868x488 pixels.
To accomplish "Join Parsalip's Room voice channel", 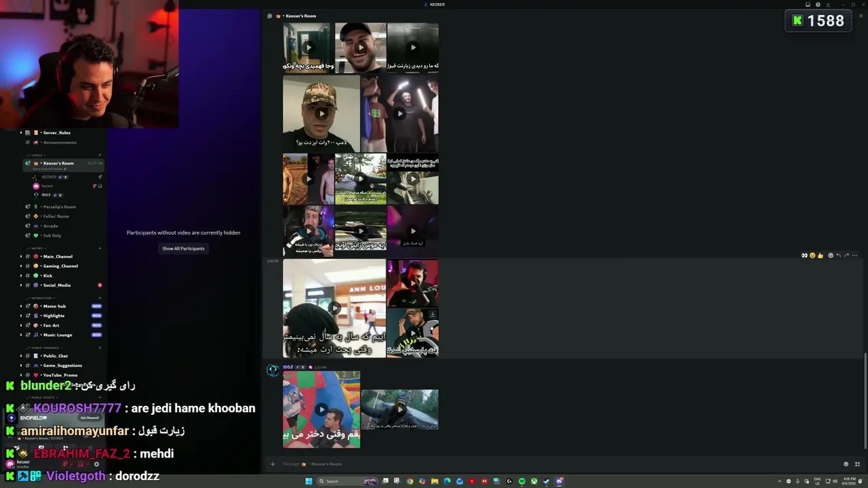I will click(59, 207).
